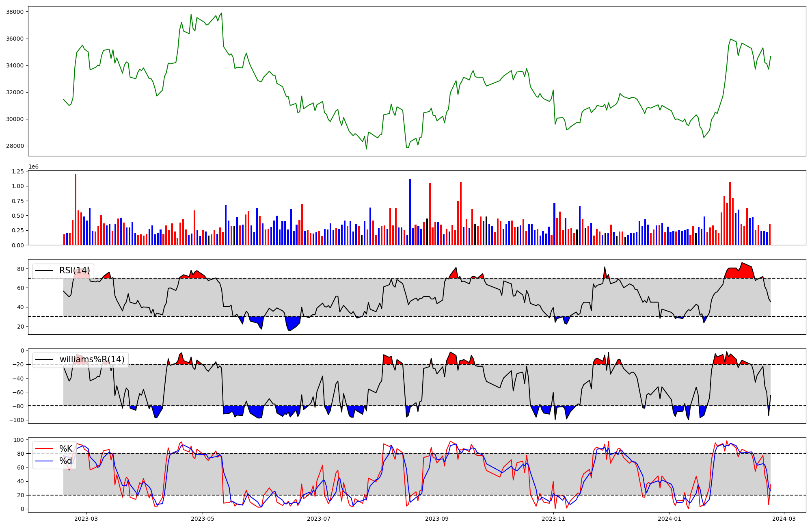Click the blue line swatch beside %d

44,461
